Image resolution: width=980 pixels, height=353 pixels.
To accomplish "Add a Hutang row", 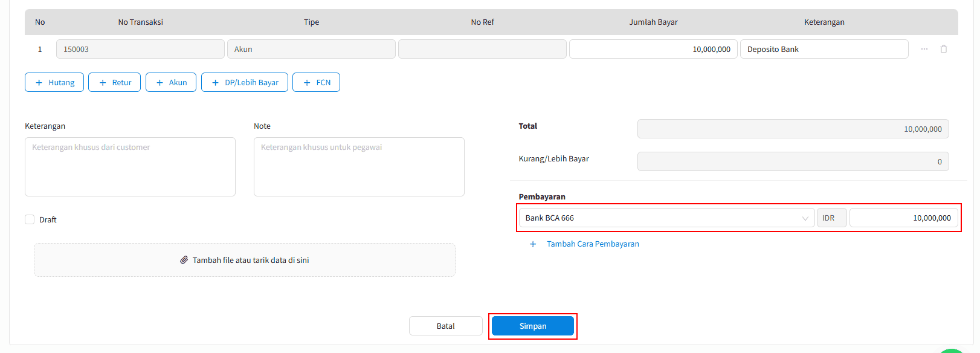I will point(54,82).
